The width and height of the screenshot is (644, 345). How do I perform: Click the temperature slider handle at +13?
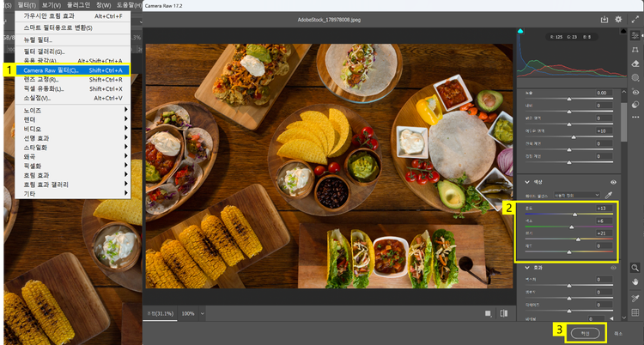[x=575, y=215]
